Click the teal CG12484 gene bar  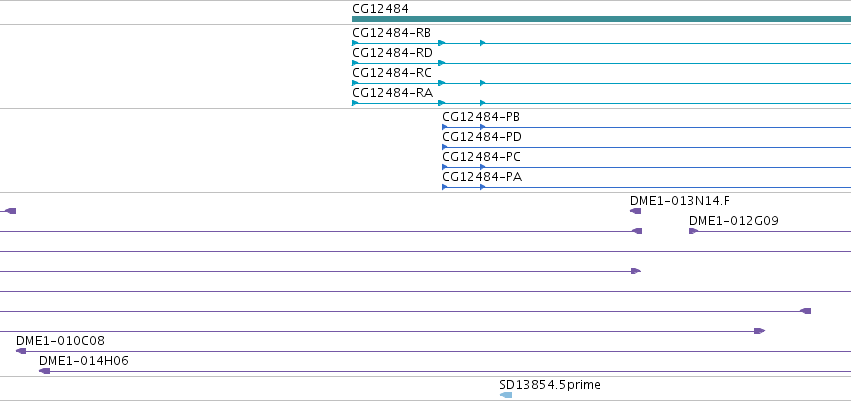click(601, 19)
